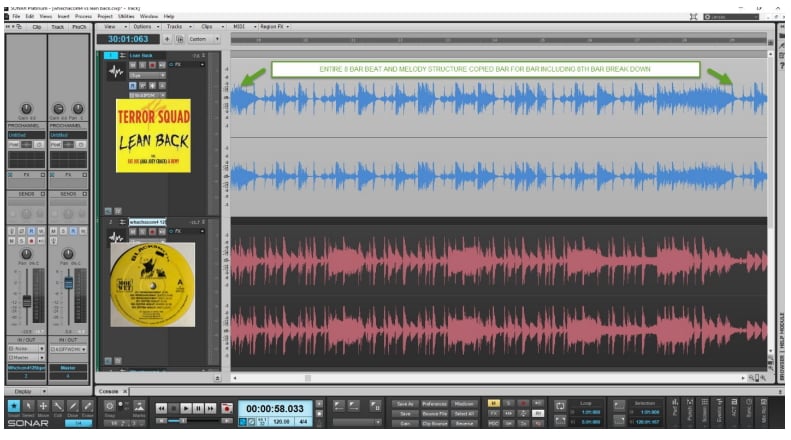Open the MIDI dropdown menu
791x440 pixels.
pyautogui.click(x=244, y=27)
